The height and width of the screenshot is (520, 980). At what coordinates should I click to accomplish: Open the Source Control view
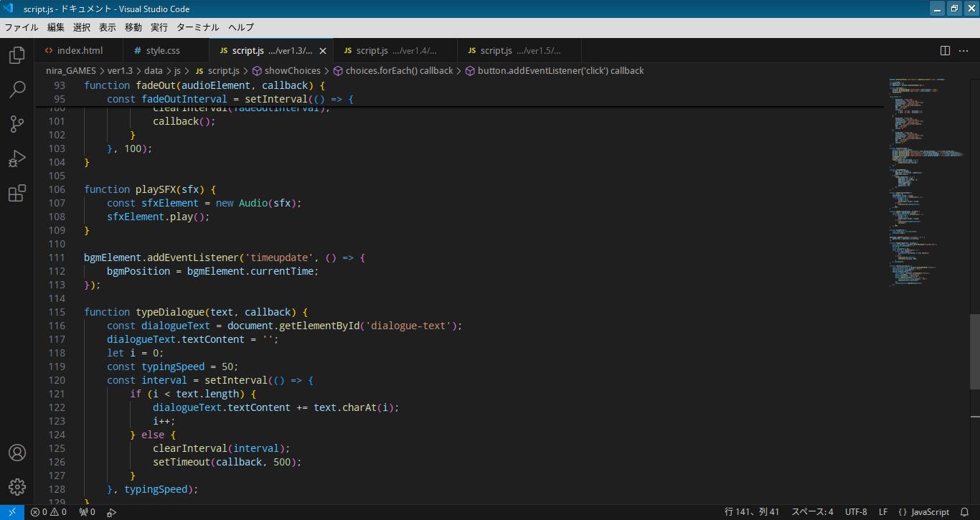pos(17,124)
